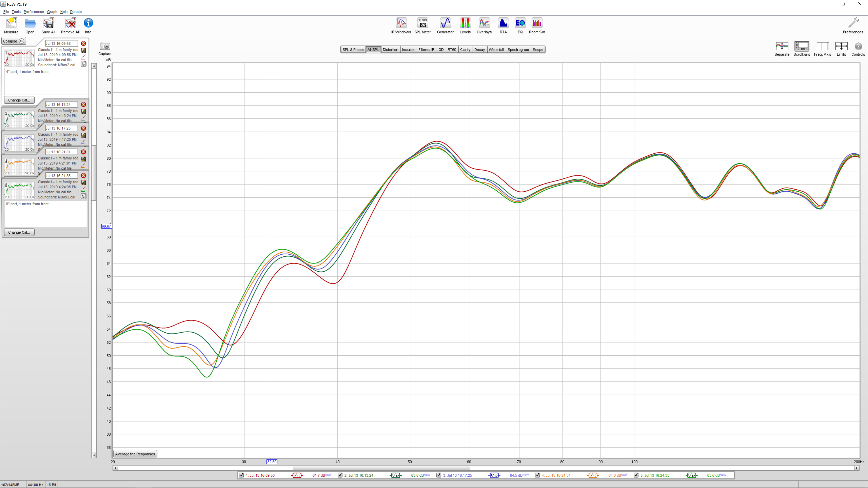
Task: Open the Levels tool
Action: pos(465,26)
